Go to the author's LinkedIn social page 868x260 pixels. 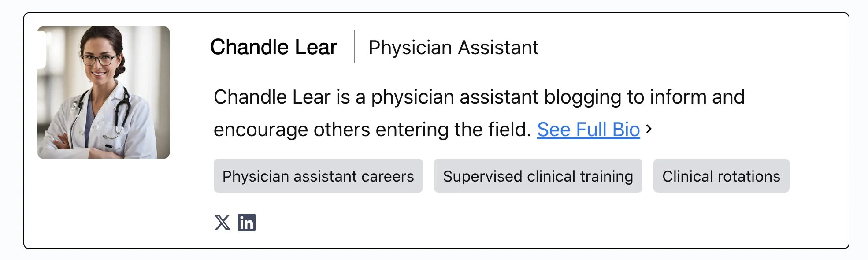click(247, 223)
